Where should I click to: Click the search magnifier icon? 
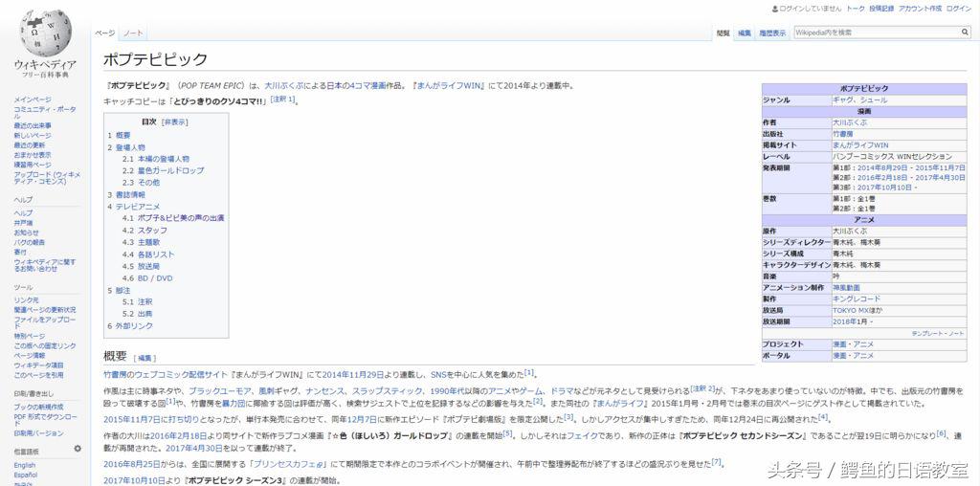[x=965, y=32]
